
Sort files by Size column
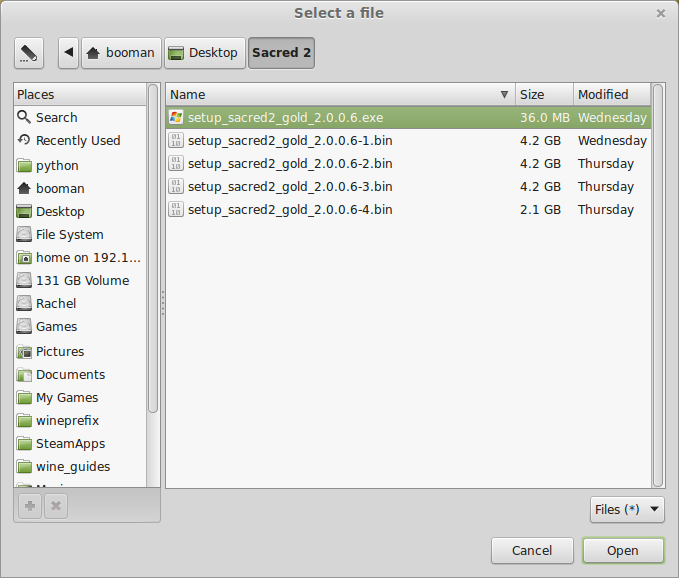coord(544,94)
